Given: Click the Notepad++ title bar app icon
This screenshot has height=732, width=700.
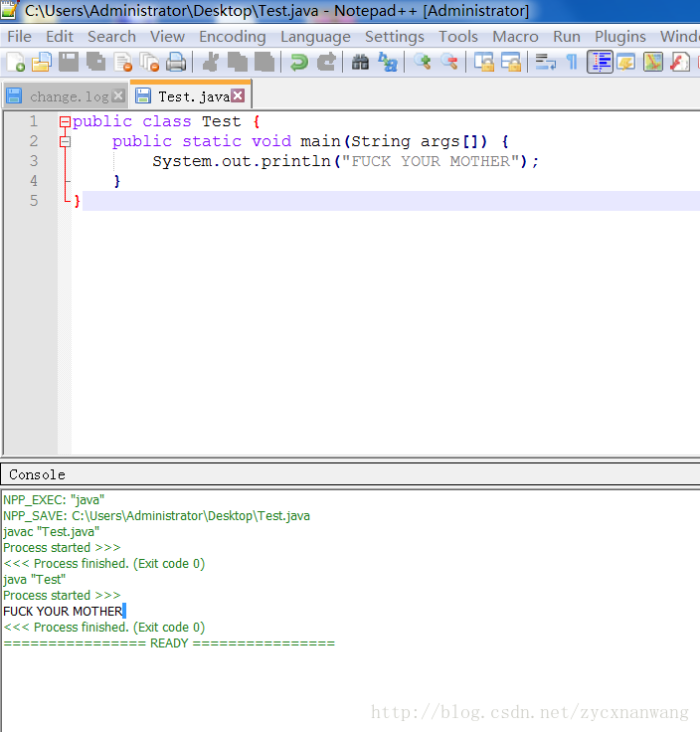Looking at the screenshot, I should pyautogui.click(x=9, y=10).
